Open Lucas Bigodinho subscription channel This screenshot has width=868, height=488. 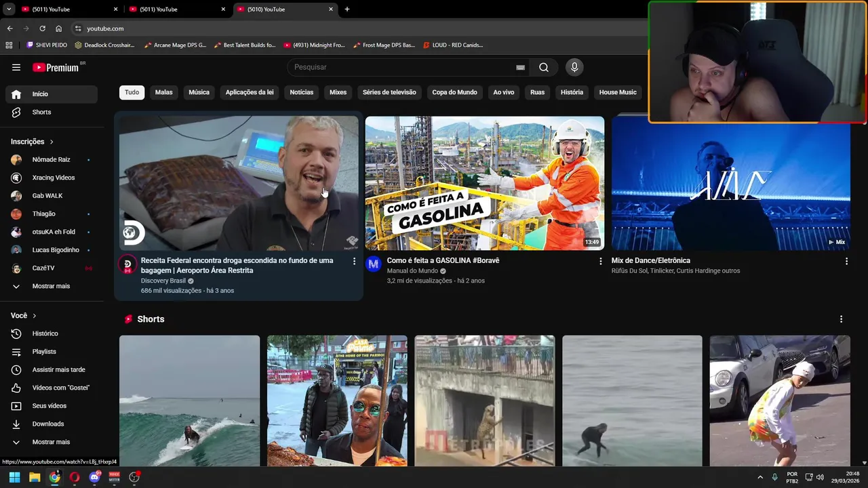52,250
